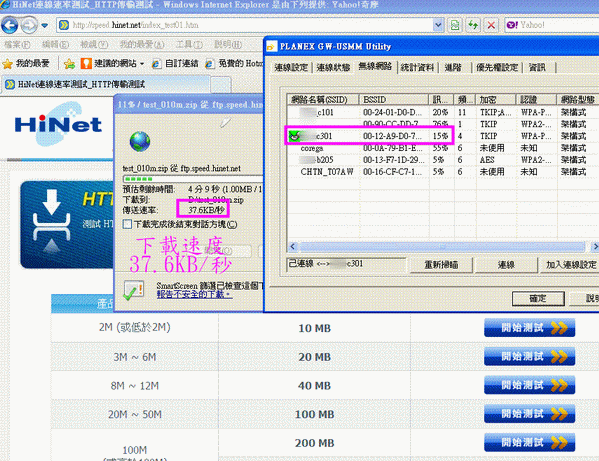Sort by 網路名稱(SSID) column header

(323, 100)
